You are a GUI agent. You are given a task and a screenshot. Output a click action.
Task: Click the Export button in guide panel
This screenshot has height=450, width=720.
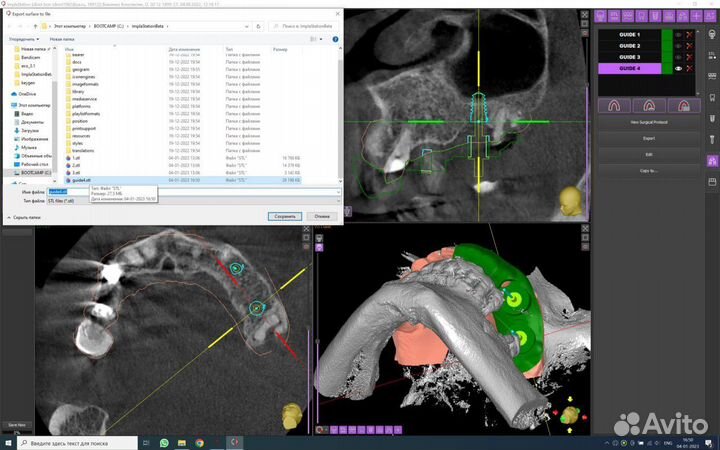(648, 138)
